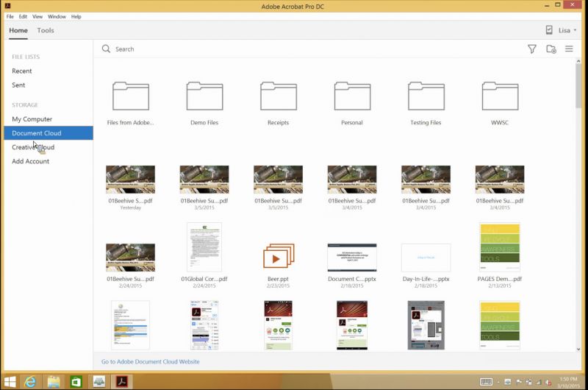588x390 pixels.
Task: Open the View menu
Action: pyautogui.click(x=37, y=16)
